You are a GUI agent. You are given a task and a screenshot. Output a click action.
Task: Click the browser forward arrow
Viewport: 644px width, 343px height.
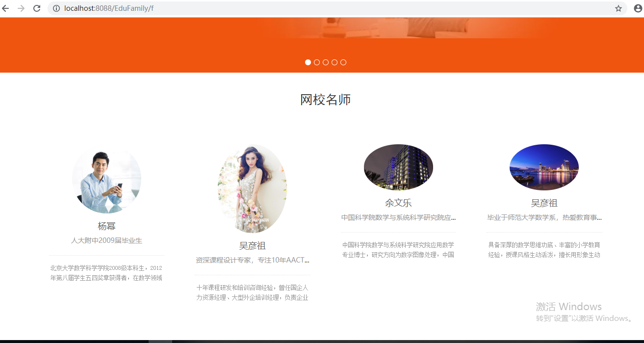(x=21, y=8)
